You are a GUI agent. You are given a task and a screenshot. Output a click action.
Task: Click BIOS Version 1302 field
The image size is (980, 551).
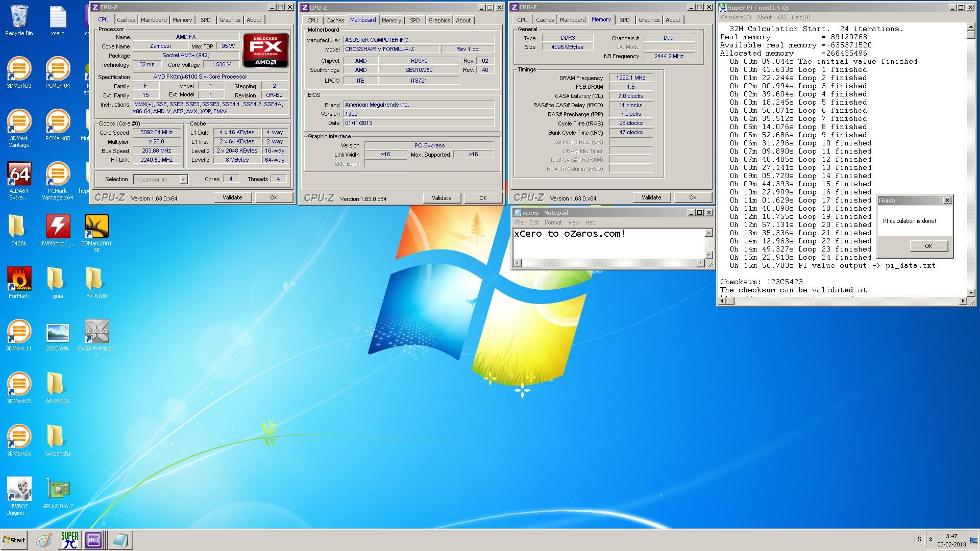419,114
